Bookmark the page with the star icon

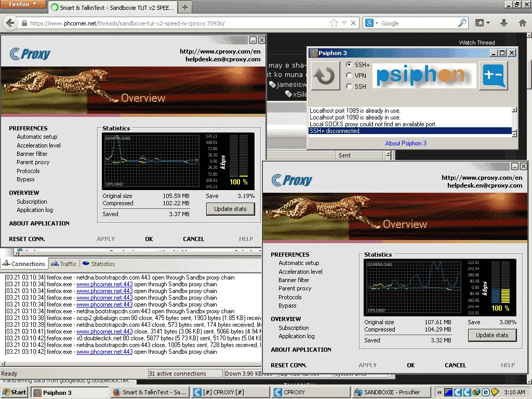[334, 23]
